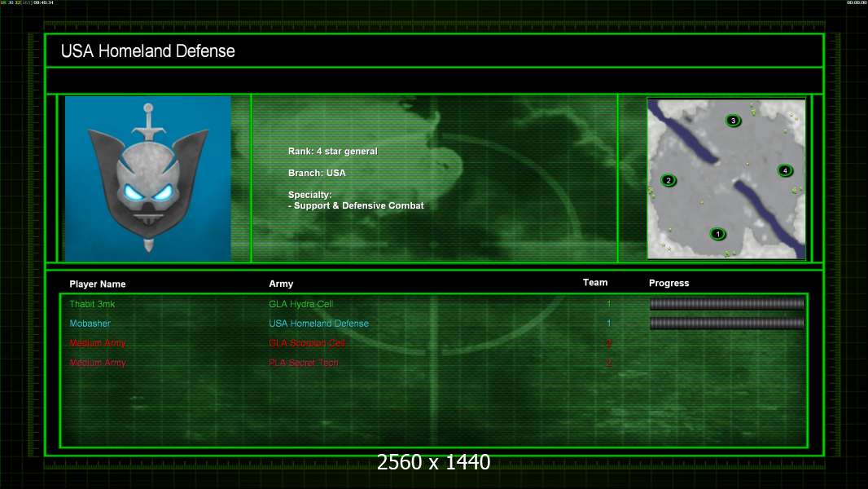This screenshot has height=489, width=868.
Task: Click the skull shield general emblem
Action: pyautogui.click(x=148, y=178)
